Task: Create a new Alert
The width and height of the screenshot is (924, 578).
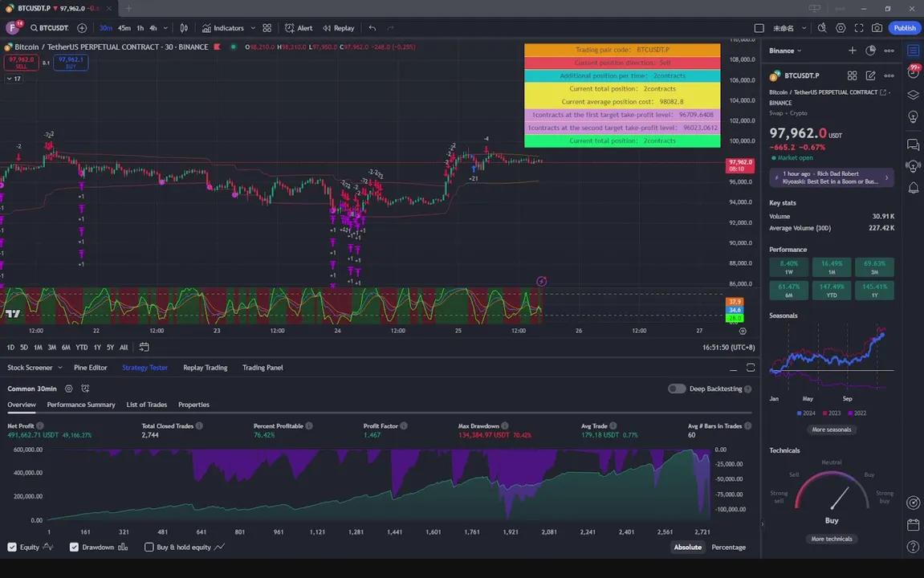Action: [x=299, y=27]
